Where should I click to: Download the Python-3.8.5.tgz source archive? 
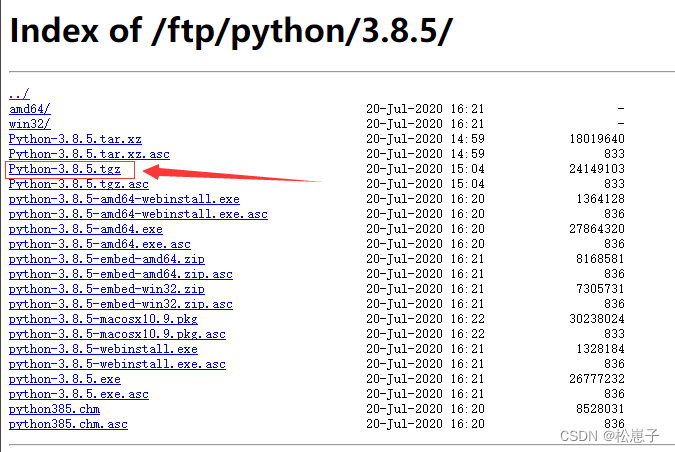[65, 169]
